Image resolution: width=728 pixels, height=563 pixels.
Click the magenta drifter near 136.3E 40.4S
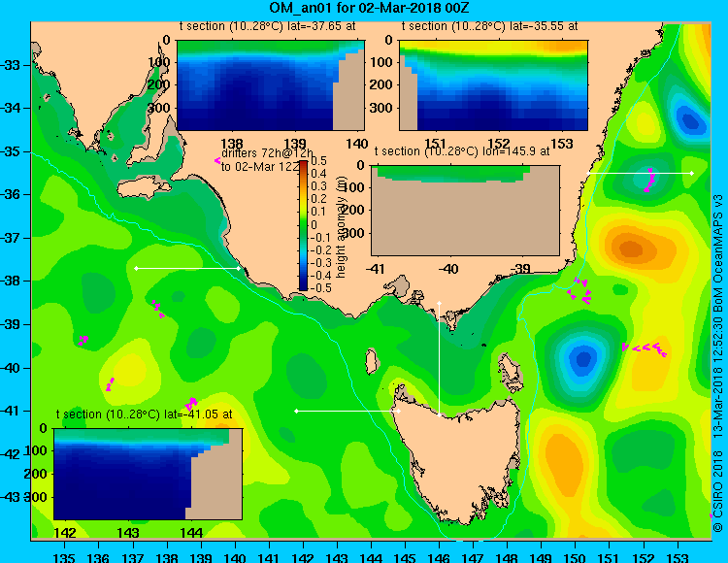(x=110, y=384)
